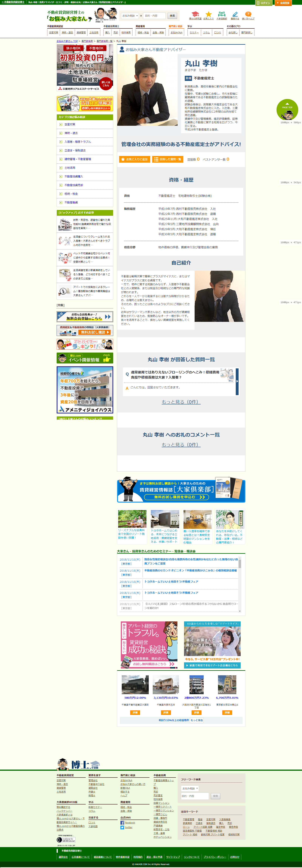Select セミナー in the 学ぶ navigation

[x=194, y=33]
